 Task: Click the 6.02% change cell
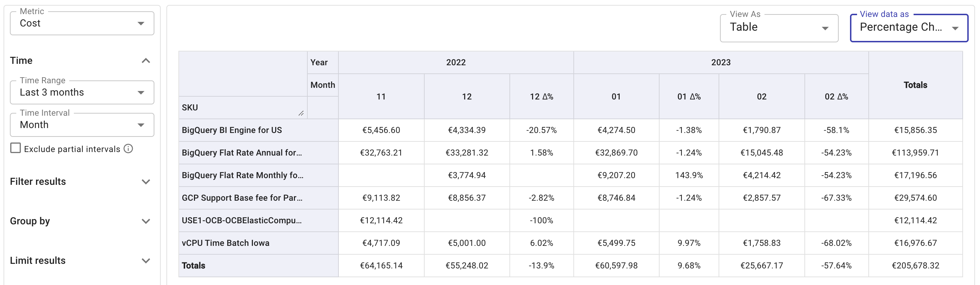pos(542,243)
